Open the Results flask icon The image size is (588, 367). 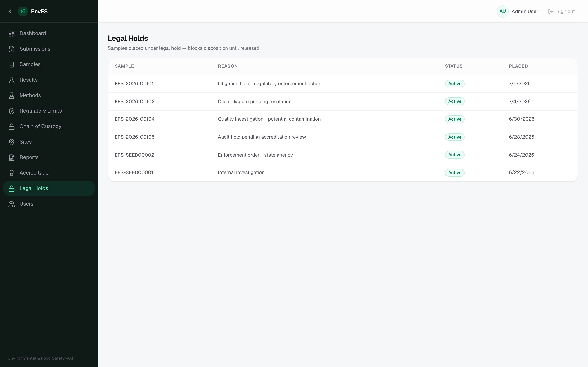12,80
